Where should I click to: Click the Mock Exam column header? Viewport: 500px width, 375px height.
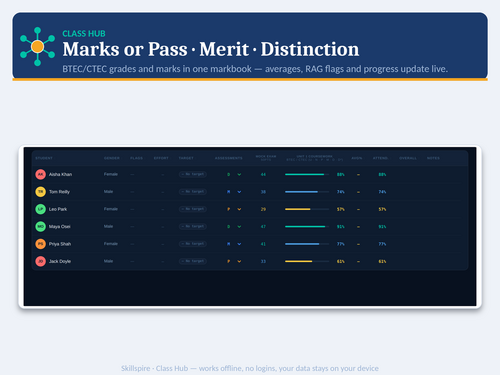266,158
